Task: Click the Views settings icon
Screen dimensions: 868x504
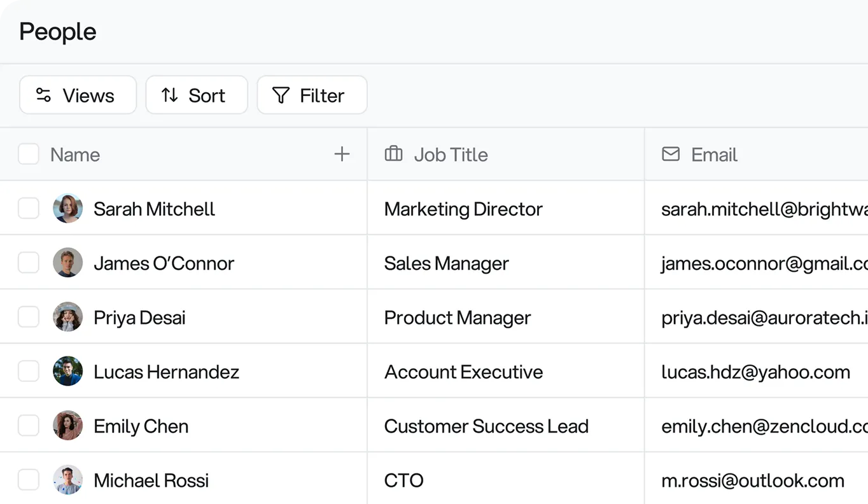Action: tap(43, 94)
